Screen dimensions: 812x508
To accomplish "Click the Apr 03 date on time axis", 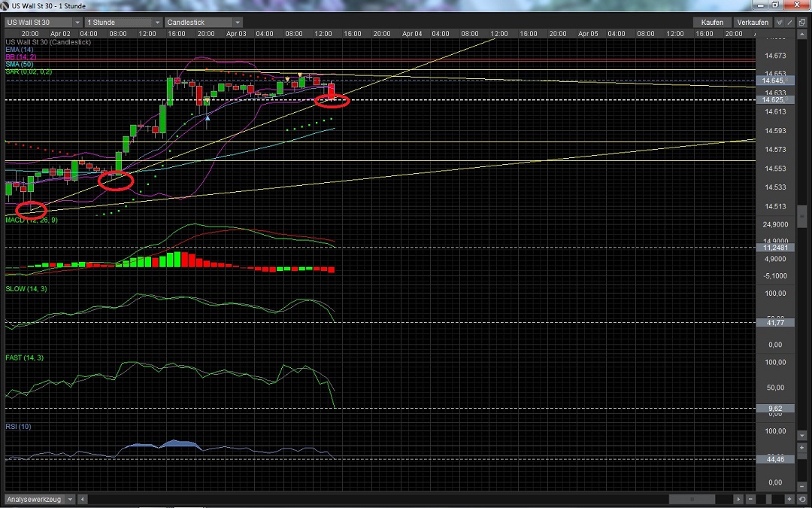I will (236, 34).
